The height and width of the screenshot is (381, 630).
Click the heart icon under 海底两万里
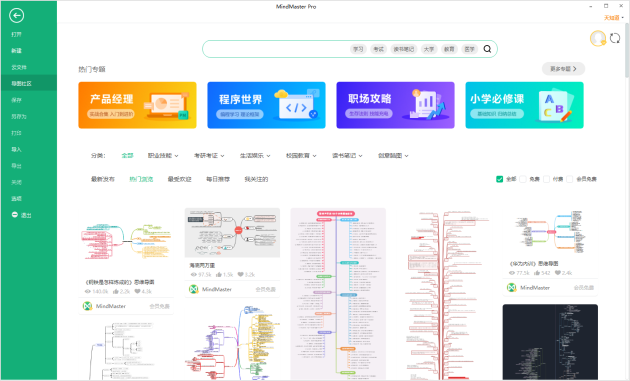click(240, 274)
